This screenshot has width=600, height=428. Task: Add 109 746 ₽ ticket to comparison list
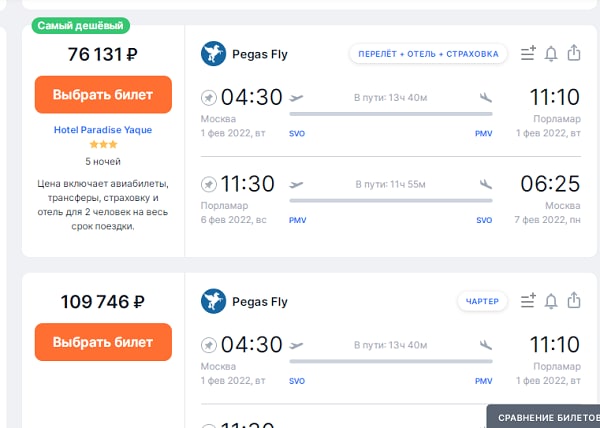click(528, 301)
